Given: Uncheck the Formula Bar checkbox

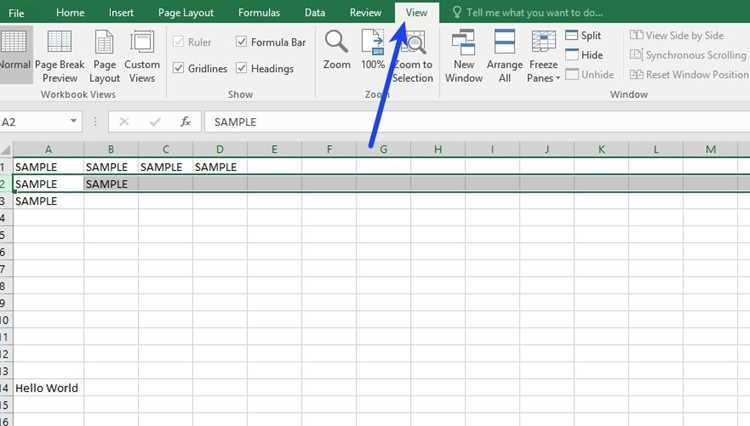Looking at the screenshot, I should pos(242,42).
